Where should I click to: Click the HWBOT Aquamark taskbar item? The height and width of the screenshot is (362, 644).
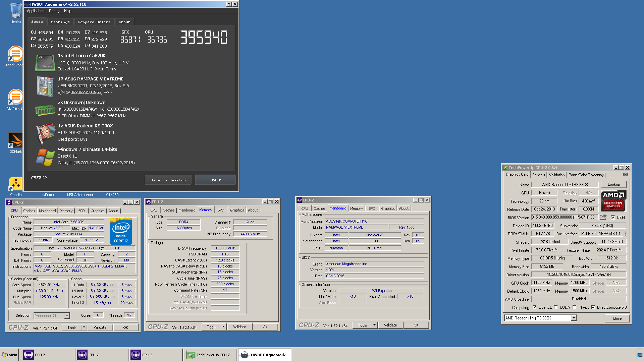coord(264,355)
